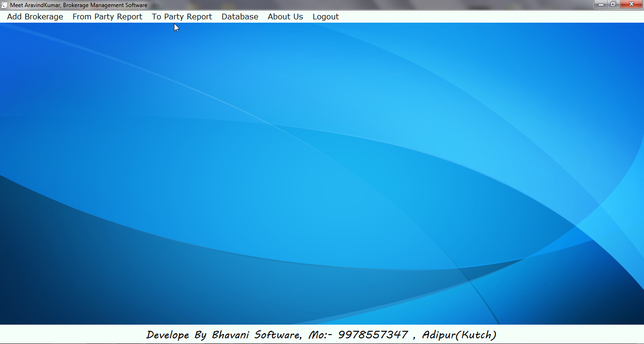Minimize the Brokerage Management Software window
This screenshot has height=344, width=644.
tap(601, 4)
